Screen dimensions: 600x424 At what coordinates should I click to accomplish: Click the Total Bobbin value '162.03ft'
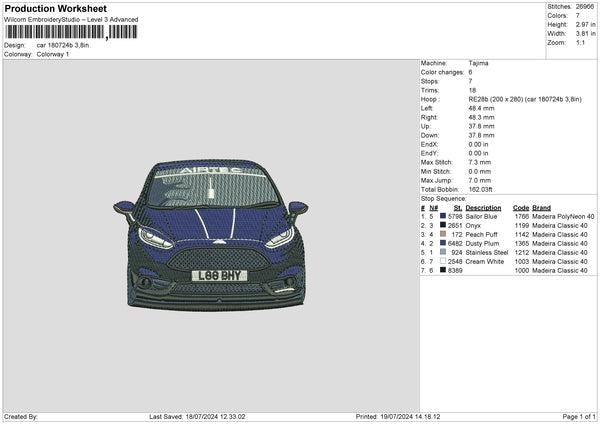pos(481,189)
